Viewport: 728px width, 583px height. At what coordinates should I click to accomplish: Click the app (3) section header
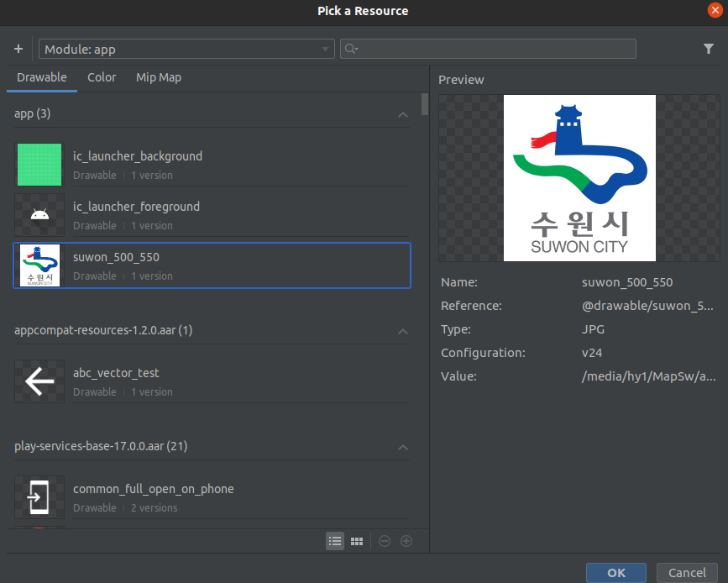33,113
